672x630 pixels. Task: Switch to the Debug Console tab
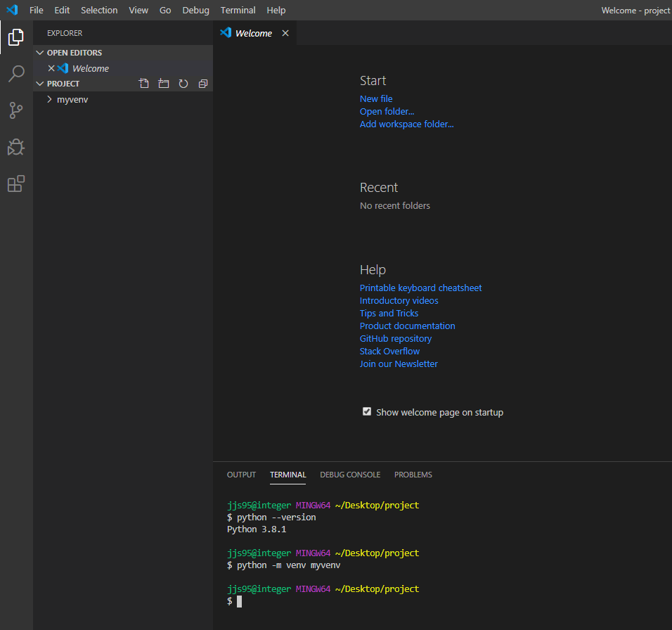(350, 475)
